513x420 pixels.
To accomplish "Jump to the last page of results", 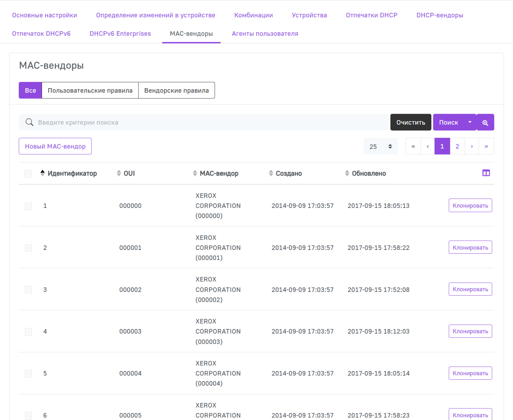I will [486, 146].
